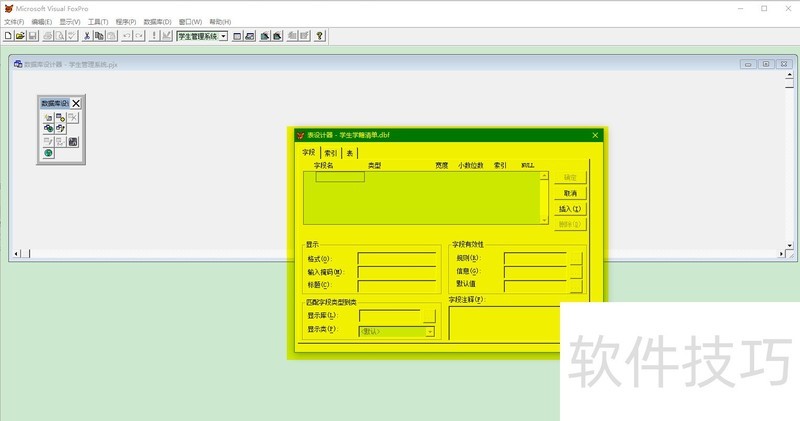Screen dimensions: 800x421
Task: Click Add Table icon in database designer toolbox
Action: [x=60, y=117]
